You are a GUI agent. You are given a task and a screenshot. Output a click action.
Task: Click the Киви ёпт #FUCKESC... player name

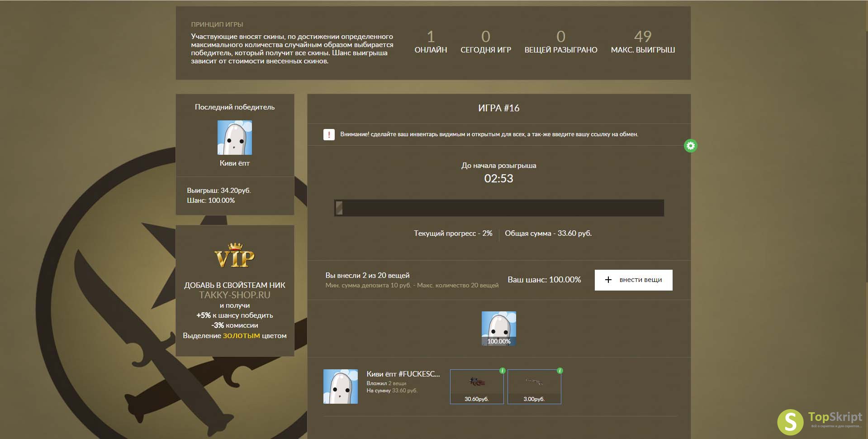[403, 374]
